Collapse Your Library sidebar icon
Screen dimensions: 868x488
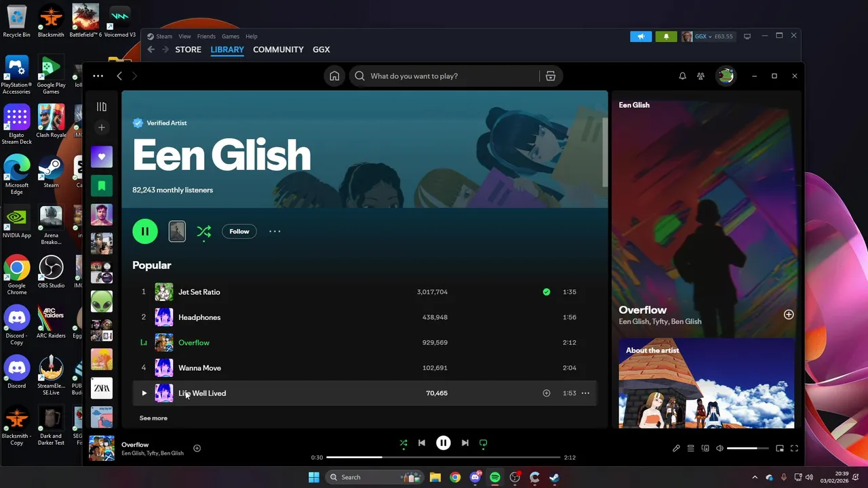point(102,106)
